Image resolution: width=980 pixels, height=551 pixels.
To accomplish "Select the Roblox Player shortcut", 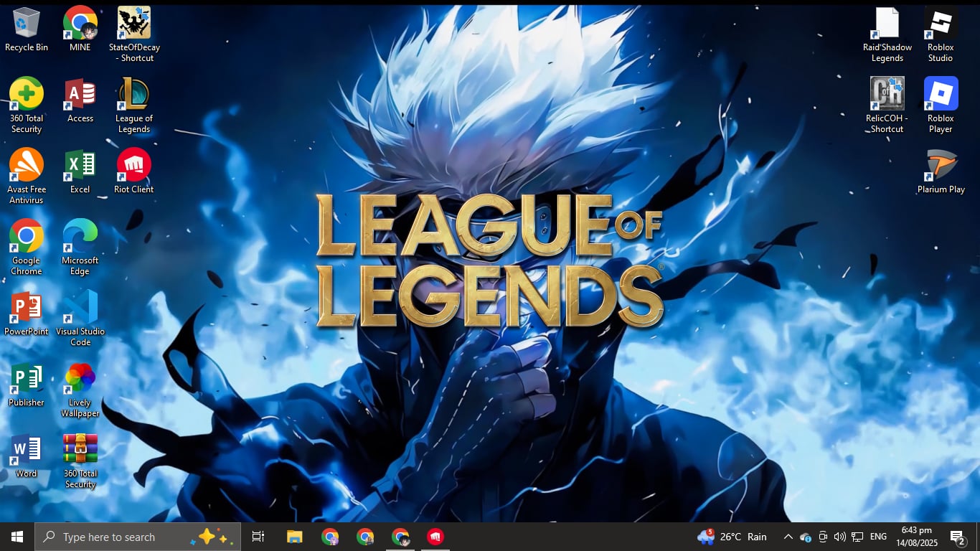I will [x=941, y=105].
